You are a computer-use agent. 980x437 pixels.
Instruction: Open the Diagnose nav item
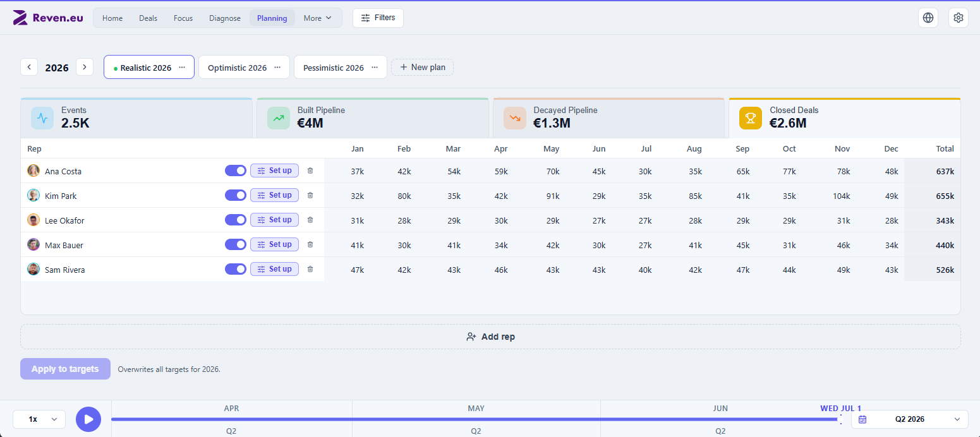(225, 18)
